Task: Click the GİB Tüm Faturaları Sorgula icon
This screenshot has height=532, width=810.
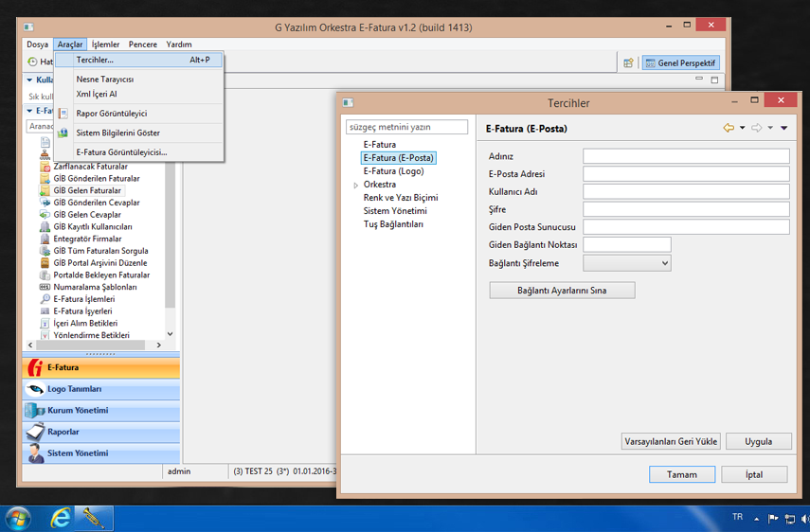Action: pyautogui.click(x=45, y=251)
